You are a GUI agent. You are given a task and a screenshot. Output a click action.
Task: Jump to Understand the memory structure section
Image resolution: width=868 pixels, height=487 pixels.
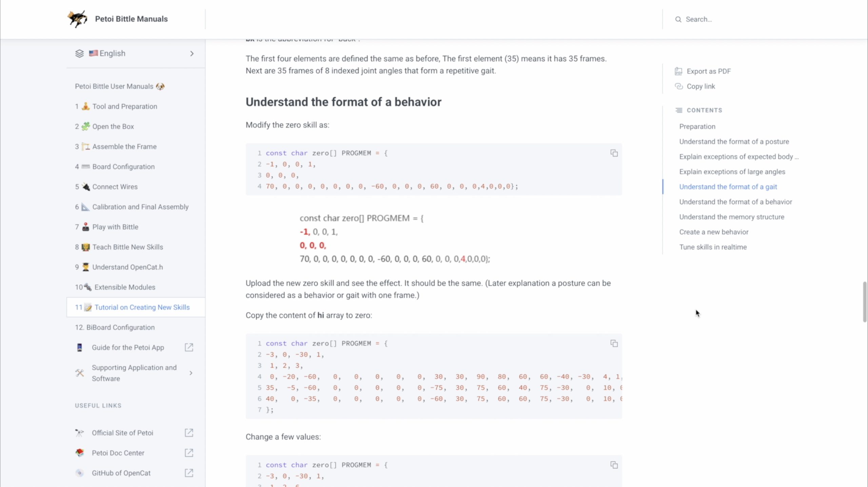click(731, 217)
